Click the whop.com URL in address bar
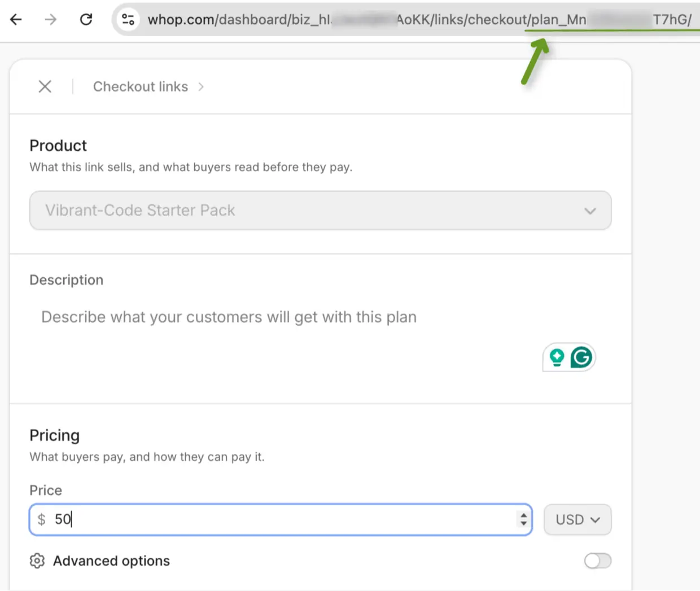Screen dimensions: 700x591 click(419, 20)
